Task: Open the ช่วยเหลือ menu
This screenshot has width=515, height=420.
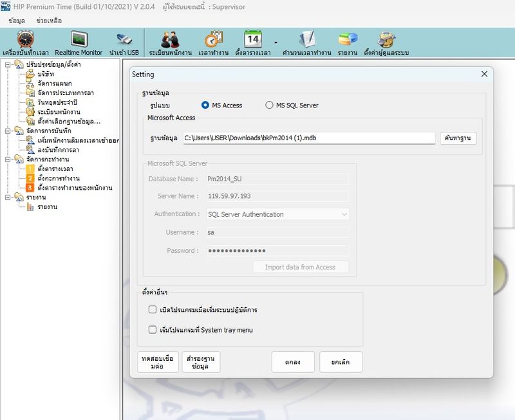Action: (x=49, y=21)
